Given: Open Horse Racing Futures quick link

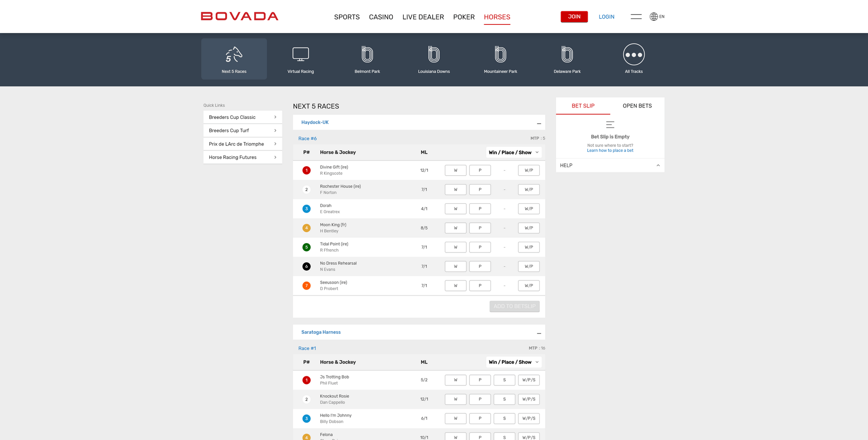Looking at the screenshot, I should [x=243, y=157].
